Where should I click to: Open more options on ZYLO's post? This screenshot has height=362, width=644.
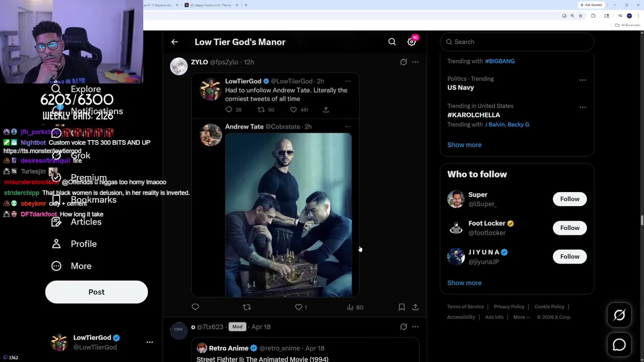tap(415, 62)
